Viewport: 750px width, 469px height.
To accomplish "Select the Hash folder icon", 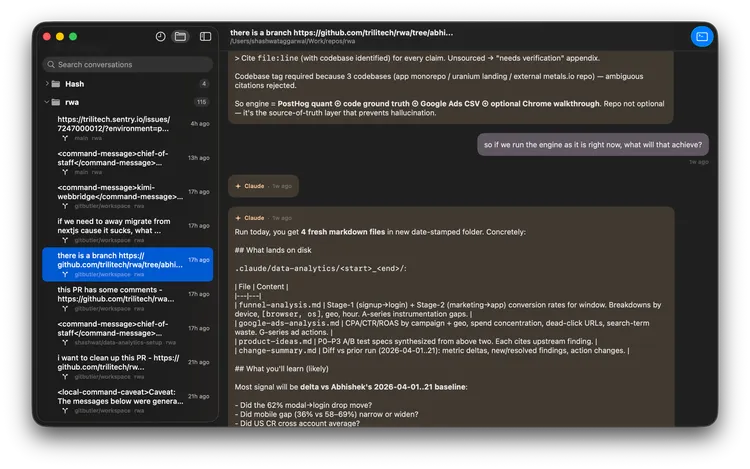I will [56, 84].
